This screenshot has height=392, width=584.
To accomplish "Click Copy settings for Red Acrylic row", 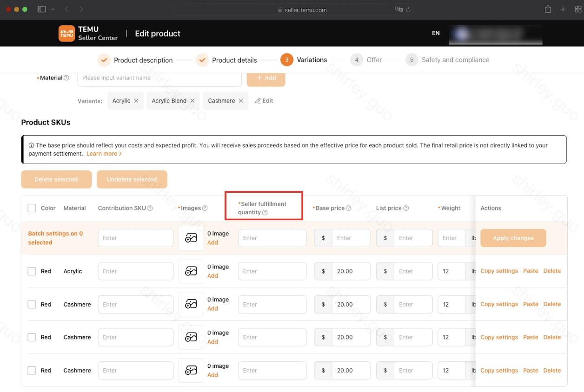I will (x=499, y=271).
